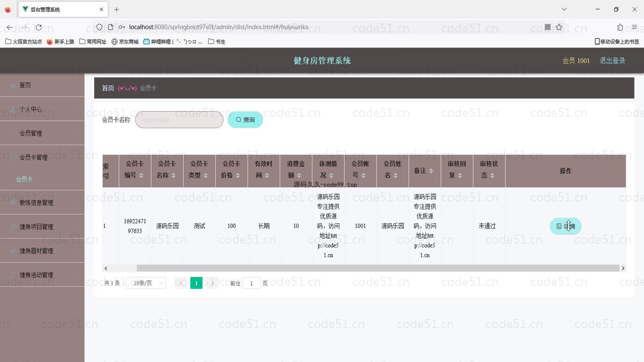Expand 会员管理 menu in sidebar

tap(42, 133)
